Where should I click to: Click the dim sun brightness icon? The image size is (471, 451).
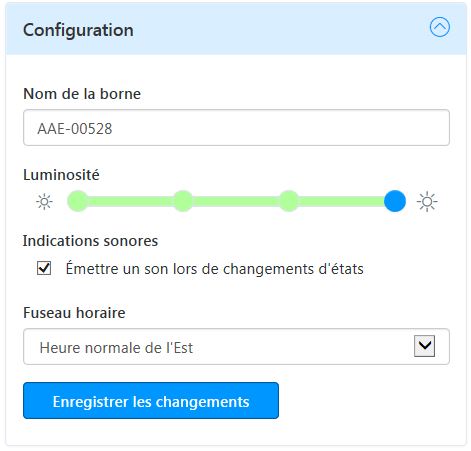[x=44, y=202]
